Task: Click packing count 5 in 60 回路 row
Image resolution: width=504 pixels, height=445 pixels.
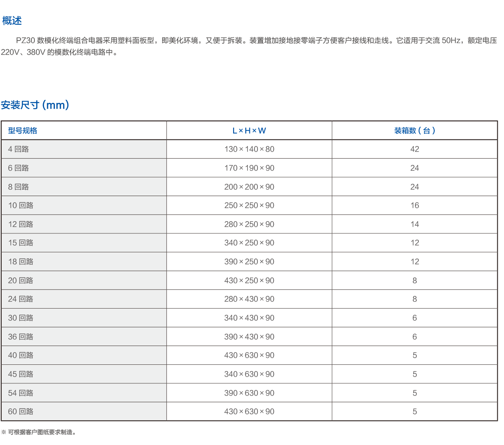Action: click(x=415, y=411)
